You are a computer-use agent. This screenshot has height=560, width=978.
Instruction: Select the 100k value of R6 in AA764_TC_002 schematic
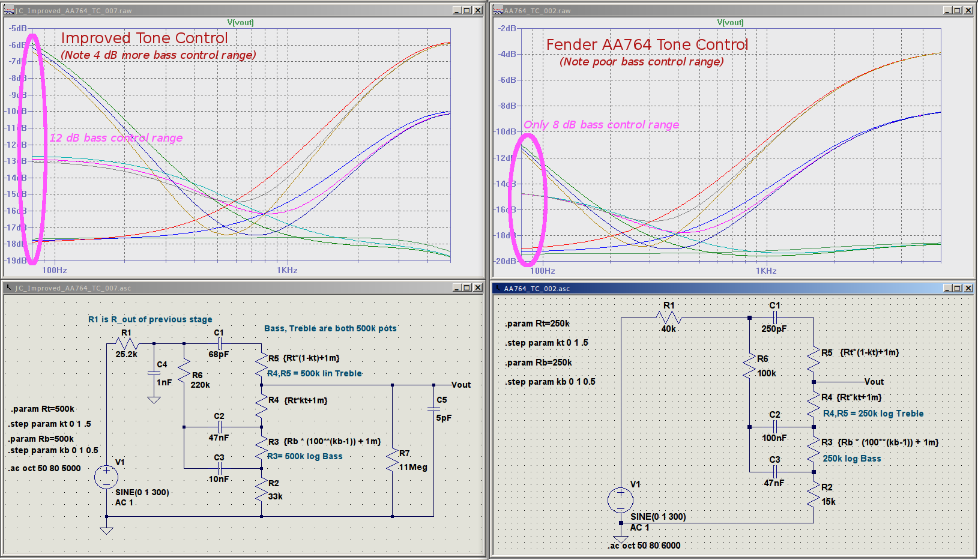[767, 373]
